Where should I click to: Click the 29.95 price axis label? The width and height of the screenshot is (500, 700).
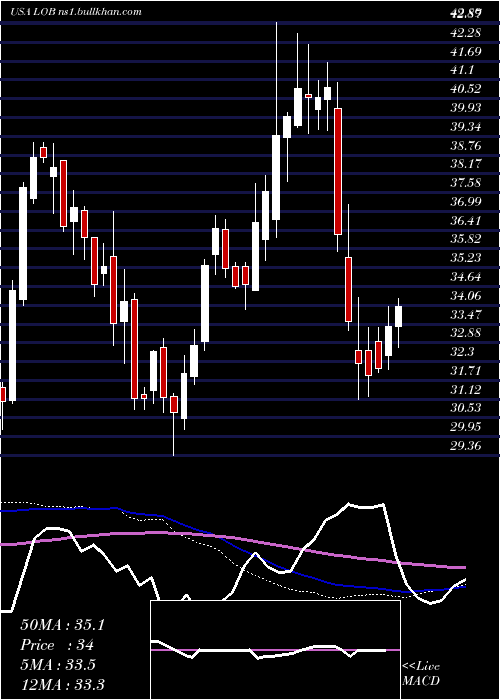(466, 427)
